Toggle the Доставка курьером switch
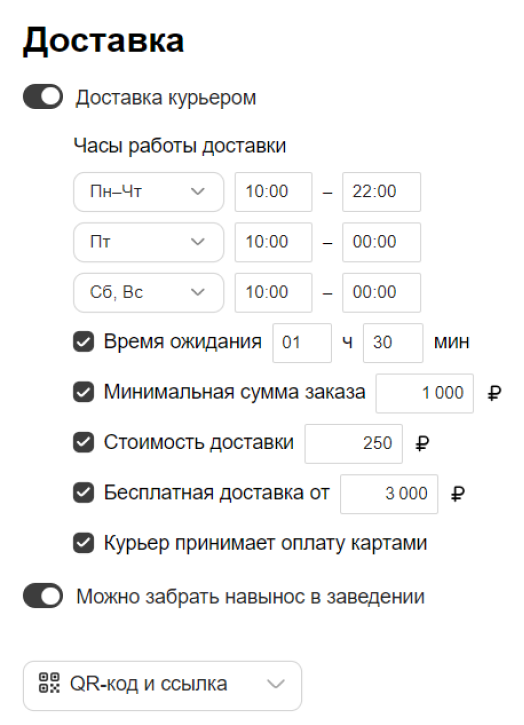This screenshot has width=524, height=725. click(43, 97)
